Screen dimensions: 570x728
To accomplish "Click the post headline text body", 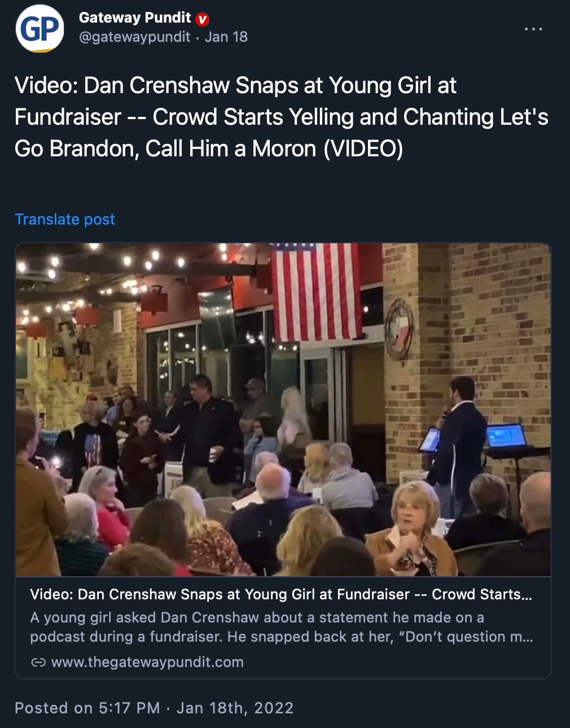I will point(281,117).
